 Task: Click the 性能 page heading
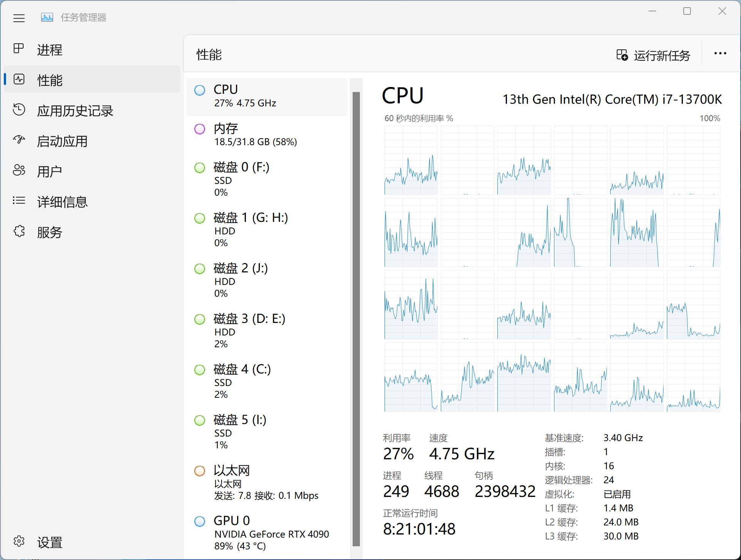pos(209,55)
